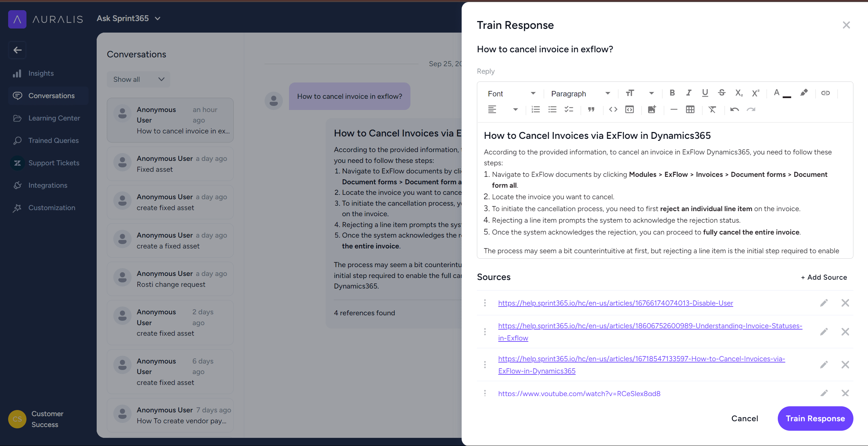Screen dimensions: 868x446
Task: Expand the Show all filter dropdown
Action: (138, 79)
